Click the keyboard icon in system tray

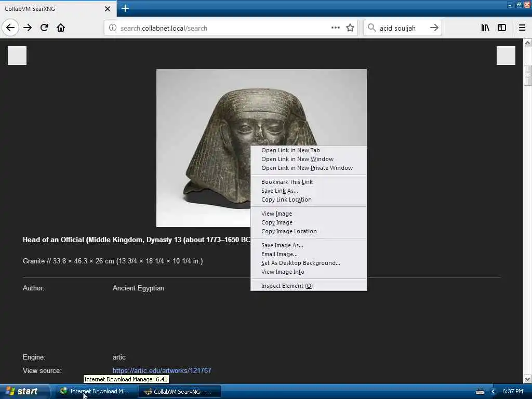click(x=480, y=392)
